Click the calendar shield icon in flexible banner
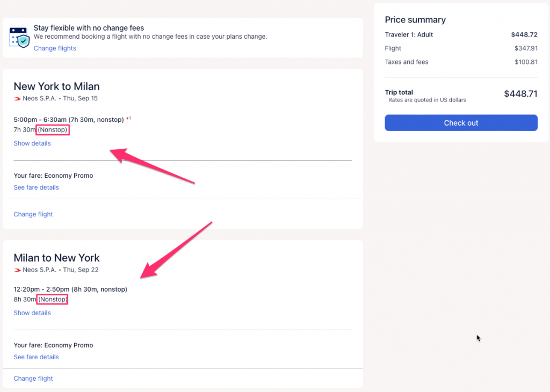 coord(19,37)
